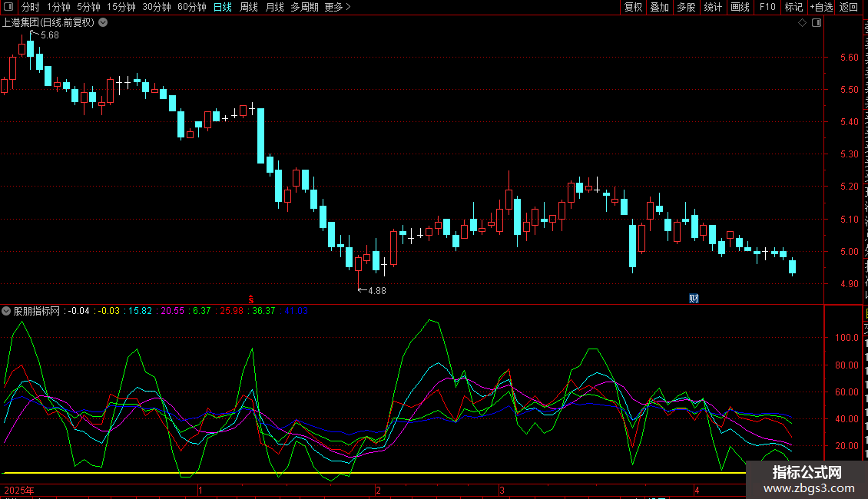Click the indicator value 15.82

coord(140,311)
